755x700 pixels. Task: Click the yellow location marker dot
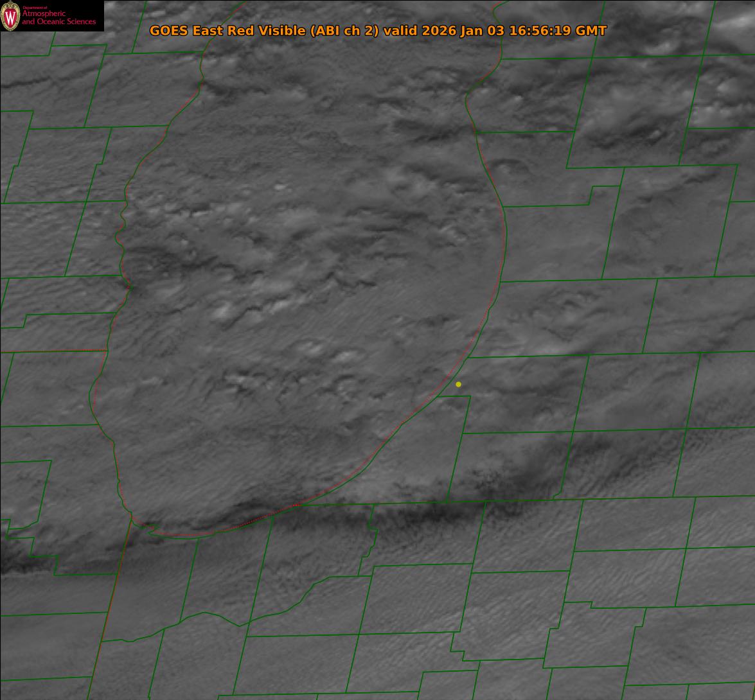click(x=458, y=384)
